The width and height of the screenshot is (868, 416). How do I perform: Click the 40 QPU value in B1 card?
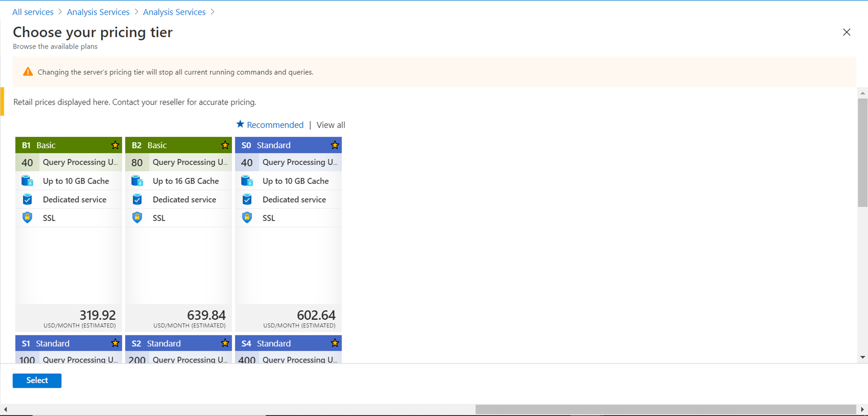(x=27, y=163)
